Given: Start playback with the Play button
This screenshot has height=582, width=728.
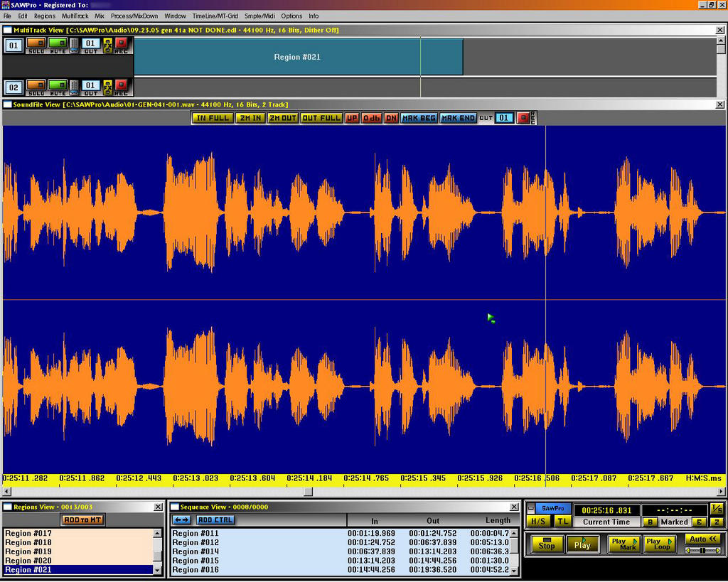Looking at the screenshot, I should coord(582,544).
